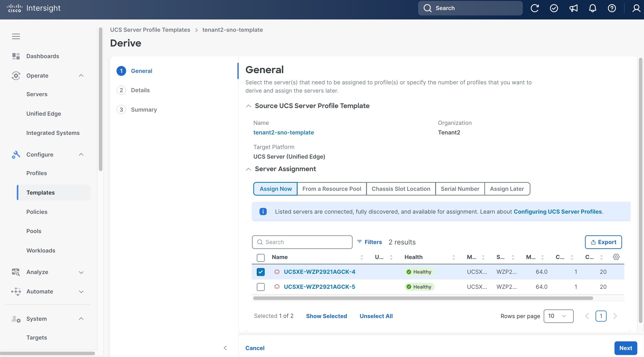
Task: Open Configuring UCS Server Profiles link
Action: [557, 212]
